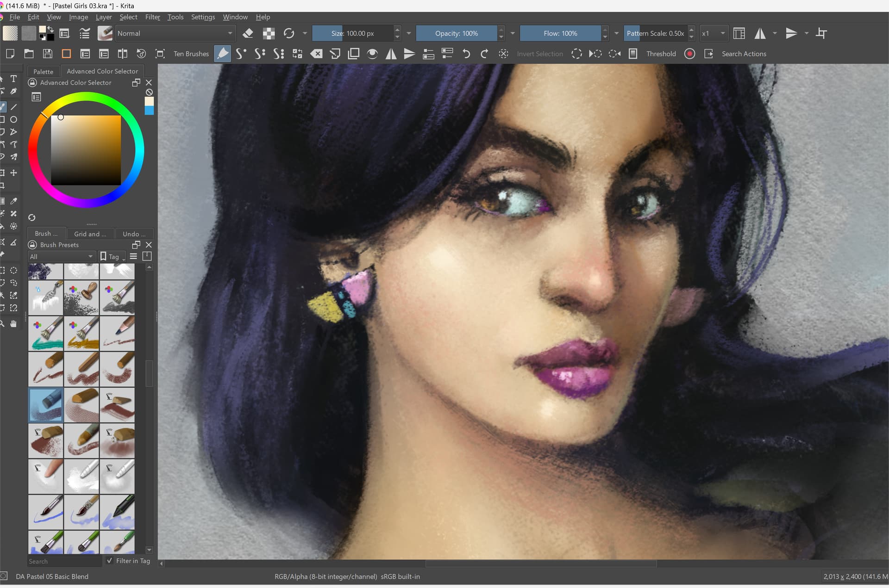This screenshot has height=588, width=889.
Task: Toggle the Filter in Tag checkbox
Action: tap(109, 561)
